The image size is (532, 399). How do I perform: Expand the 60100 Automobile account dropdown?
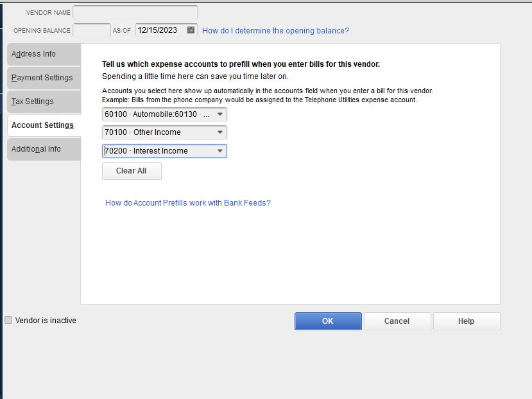pos(220,114)
